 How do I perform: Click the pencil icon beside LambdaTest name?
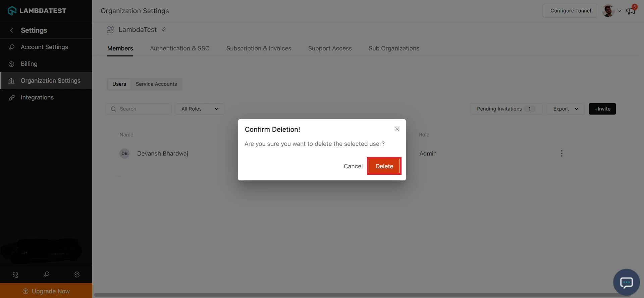pyautogui.click(x=164, y=30)
